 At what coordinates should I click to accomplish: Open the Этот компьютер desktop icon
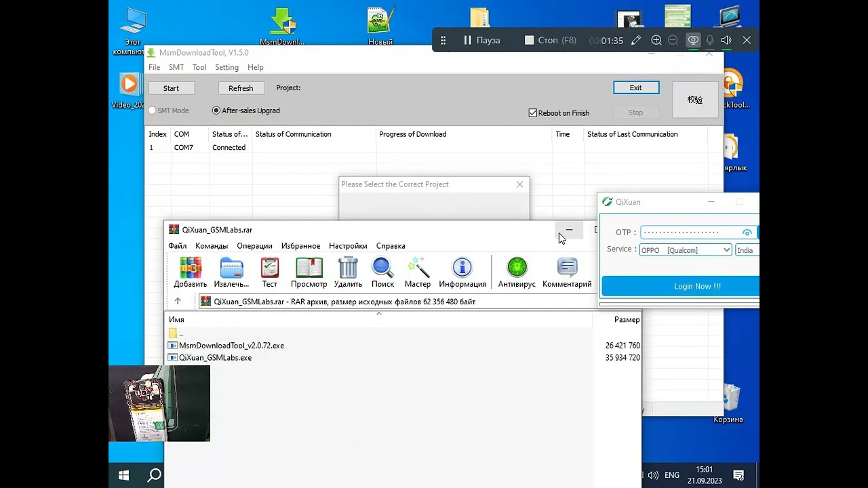132,31
